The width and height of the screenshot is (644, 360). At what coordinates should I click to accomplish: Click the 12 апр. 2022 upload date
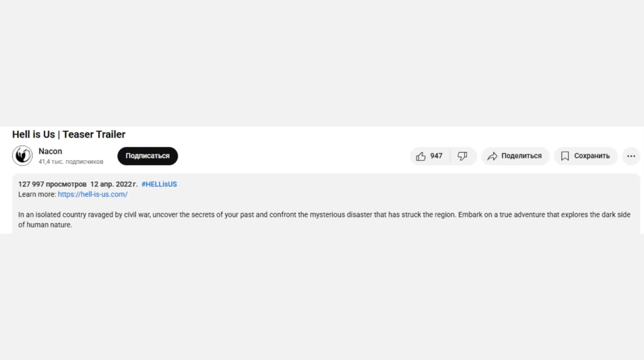113,184
